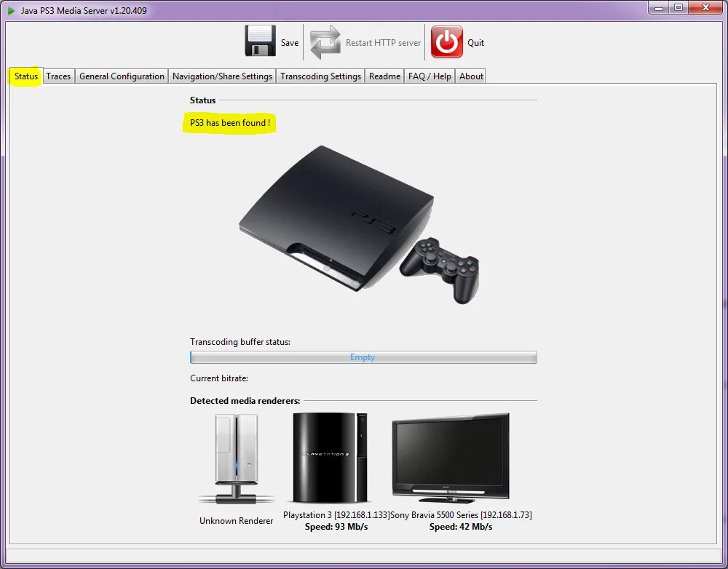This screenshot has width=728, height=569.
Task: Click the 'PS3 has been found!' status message
Action: point(229,123)
